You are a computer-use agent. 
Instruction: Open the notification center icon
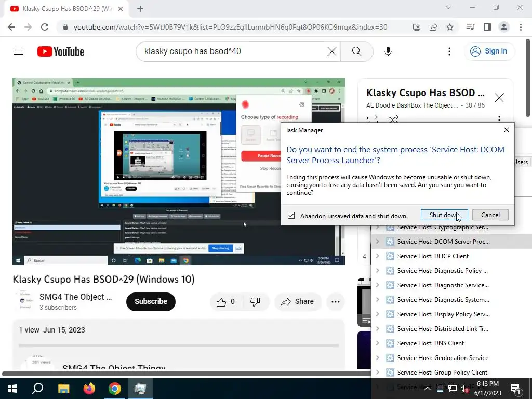[x=515, y=390]
